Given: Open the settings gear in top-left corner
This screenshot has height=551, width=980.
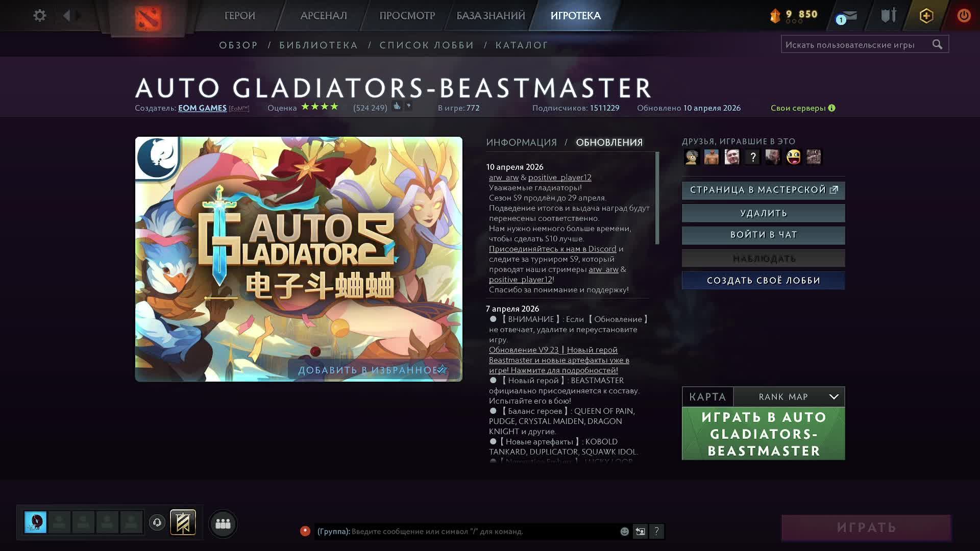Looking at the screenshot, I should pos(39,15).
